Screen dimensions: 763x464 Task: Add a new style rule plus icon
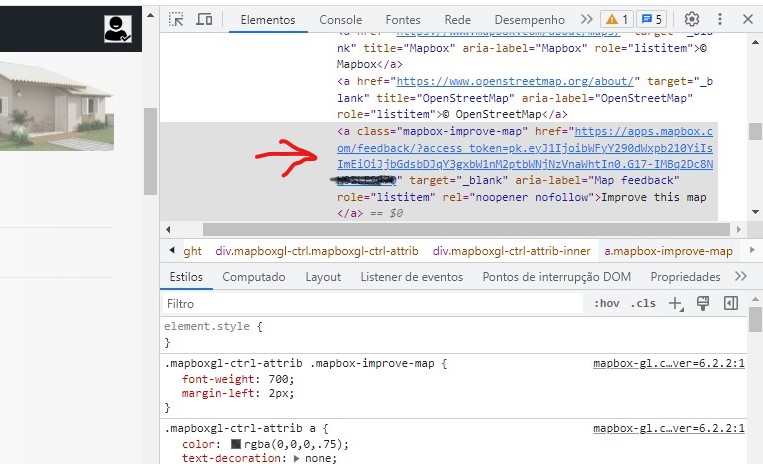point(676,303)
